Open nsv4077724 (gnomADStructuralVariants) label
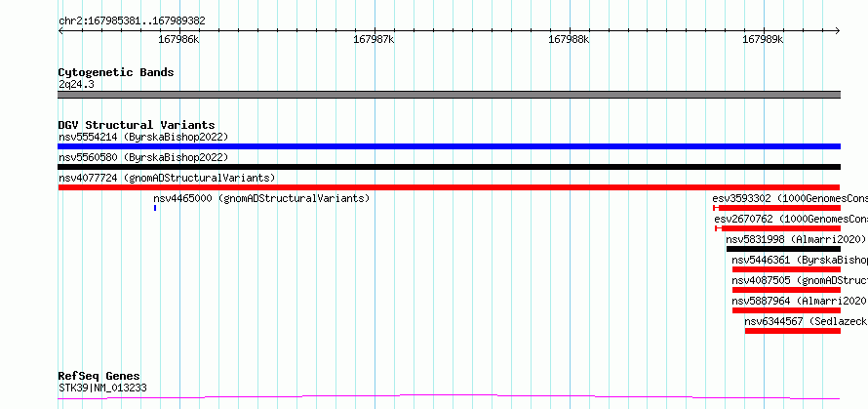Viewport: 868px width, 409px height. tap(167, 178)
